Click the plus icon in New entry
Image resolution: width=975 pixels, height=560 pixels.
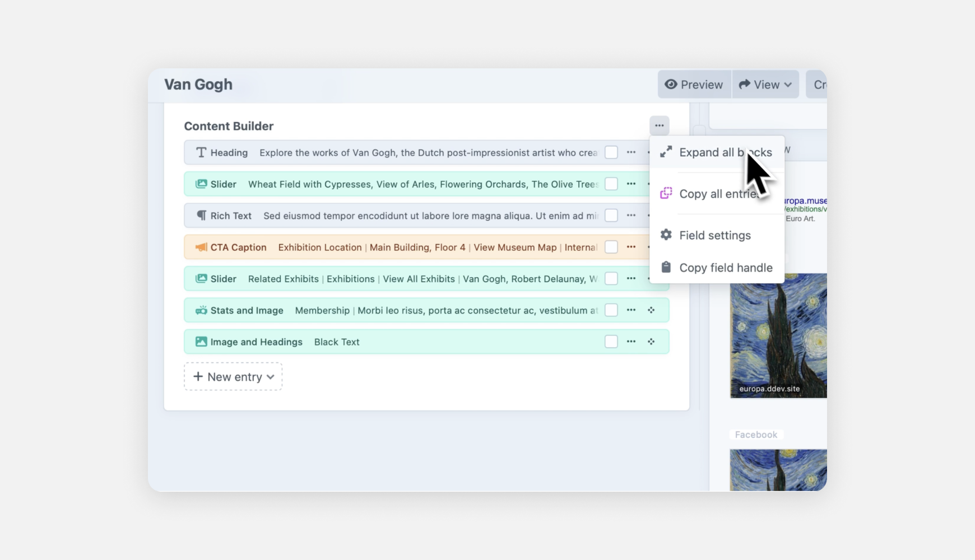click(198, 376)
